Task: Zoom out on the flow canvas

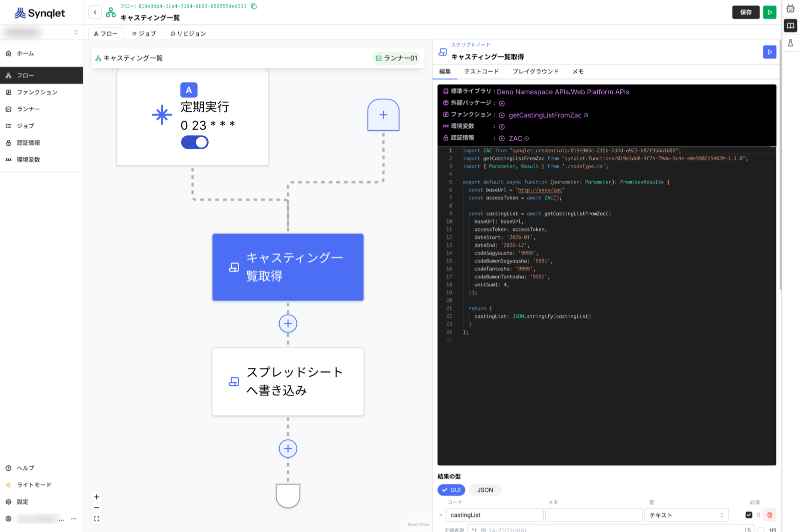Action: coord(97,508)
